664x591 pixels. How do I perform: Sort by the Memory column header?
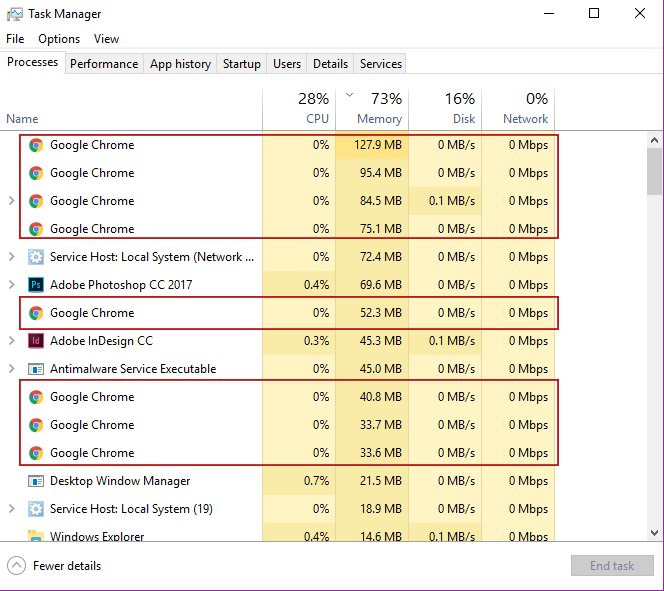click(x=372, y=109)
